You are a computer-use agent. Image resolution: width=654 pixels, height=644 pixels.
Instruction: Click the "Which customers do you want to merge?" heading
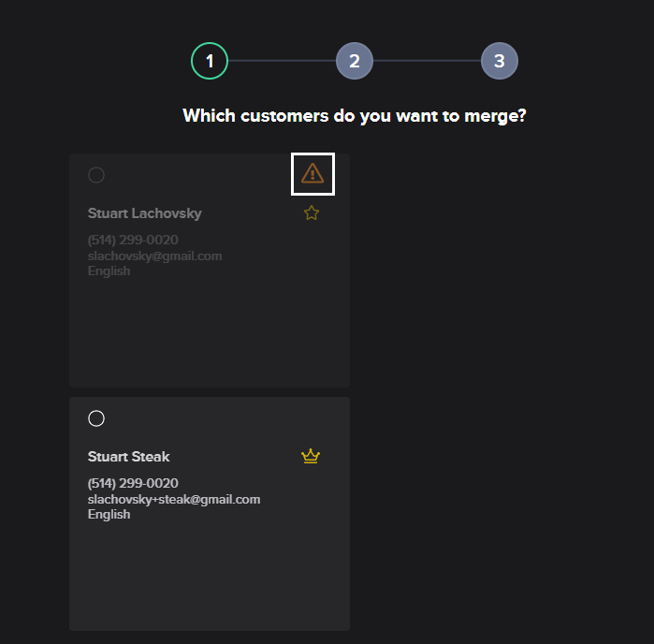[355, 116]
